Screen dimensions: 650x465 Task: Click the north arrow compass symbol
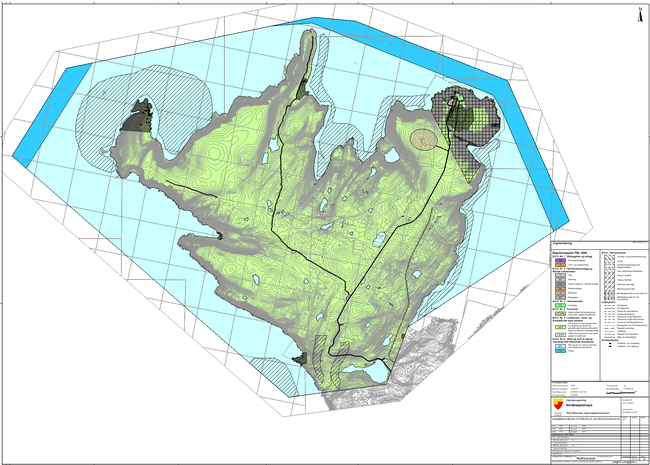coord(639,12)
